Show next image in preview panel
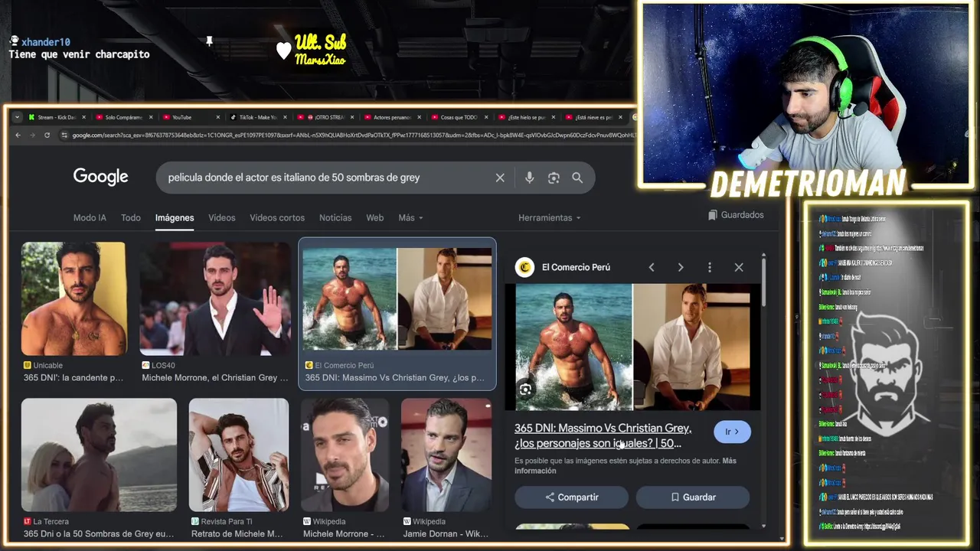This screenshot has width=980, height=551. [681, 267]
